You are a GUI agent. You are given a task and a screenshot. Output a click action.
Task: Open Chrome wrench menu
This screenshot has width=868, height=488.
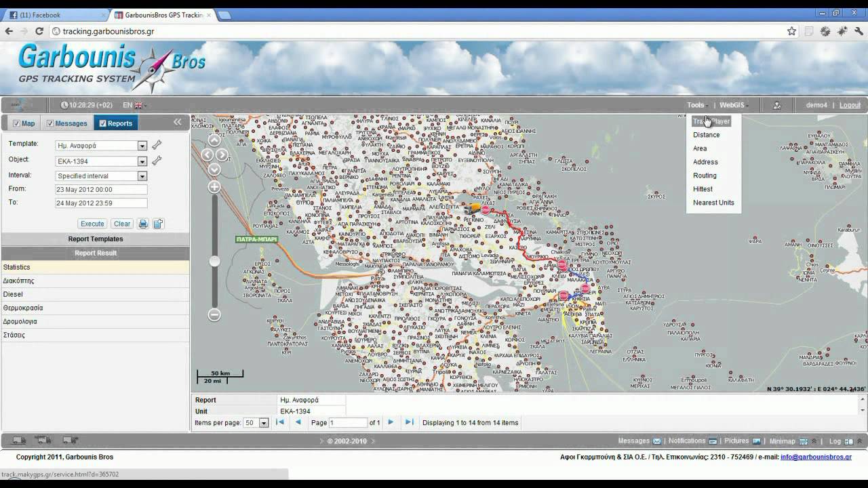(859, 31)
